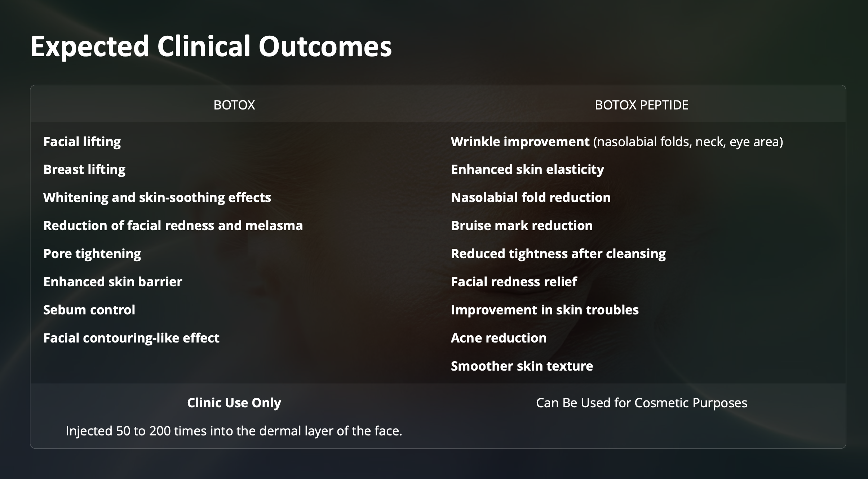The width and height of the screenshot is (868, 479).
Task: Click Nasolabial fold reduction text
Action: [x=531, y=198]
